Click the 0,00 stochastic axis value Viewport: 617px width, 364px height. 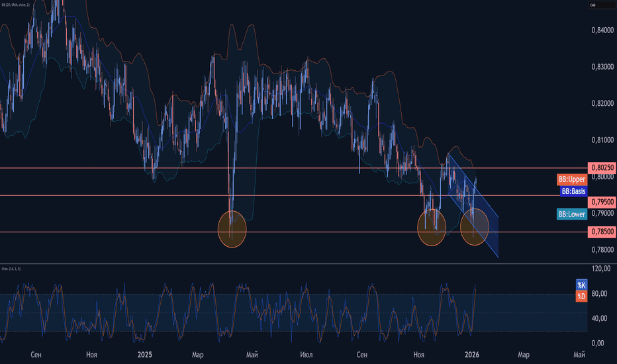point(598,343)
